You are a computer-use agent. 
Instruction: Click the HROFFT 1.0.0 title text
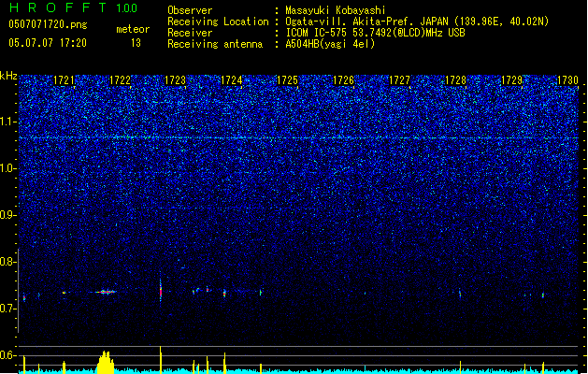coord(74,7)
